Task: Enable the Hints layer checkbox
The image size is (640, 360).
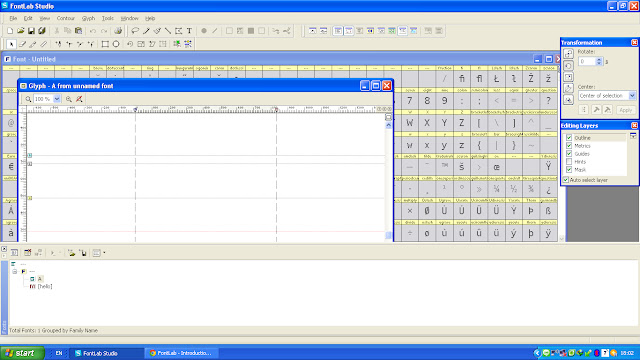Action: pos(569,162)
